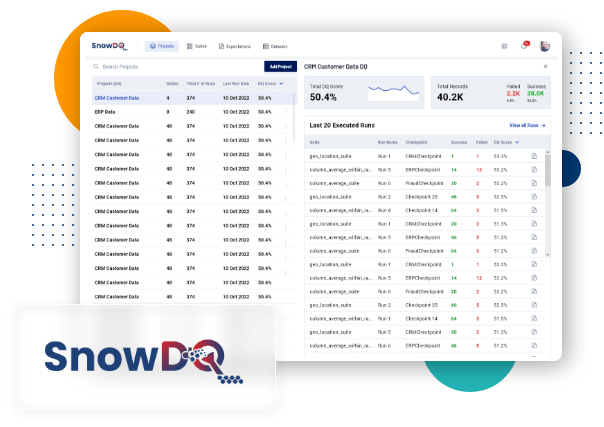This screenshot has height=427, width=604.
Task: Click the 50.4% Total DQ Score value
Action: (323, 97)
